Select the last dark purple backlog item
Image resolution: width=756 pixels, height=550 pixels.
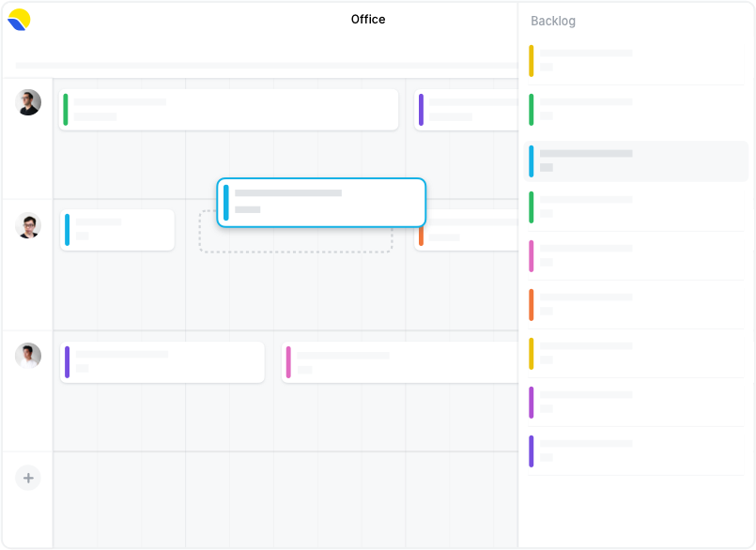(x=636, y=451)
